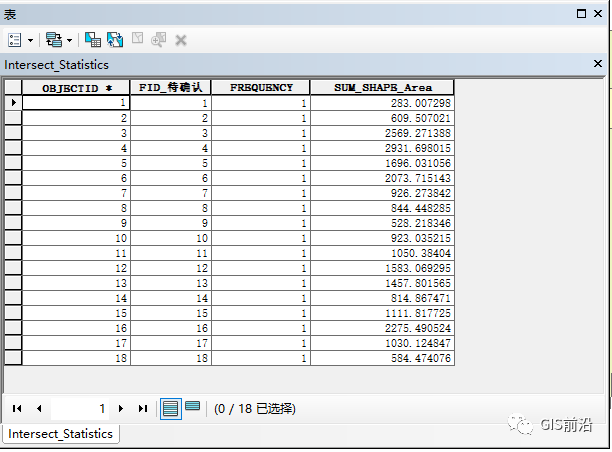
Task: Open the Table Options menu icon
Action: tap(15, 40)
